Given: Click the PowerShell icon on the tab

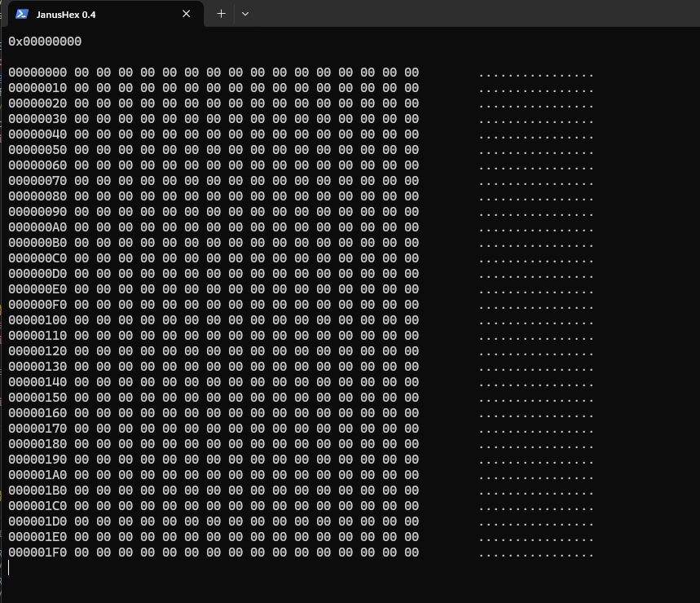Looking at the screenshot, I should coord(22,15).
